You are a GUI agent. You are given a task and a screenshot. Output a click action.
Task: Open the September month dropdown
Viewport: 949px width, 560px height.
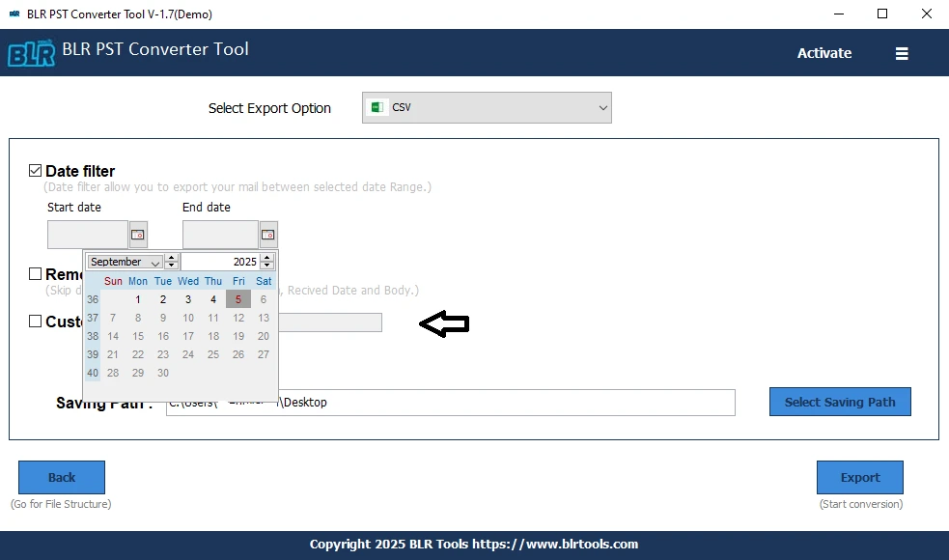[x=125, y=262]
